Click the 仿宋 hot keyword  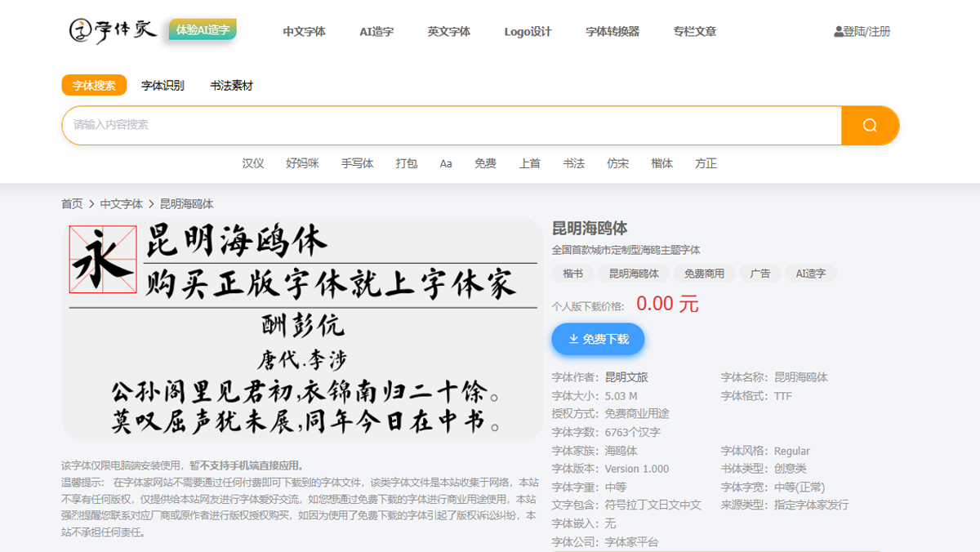point(617,163)
